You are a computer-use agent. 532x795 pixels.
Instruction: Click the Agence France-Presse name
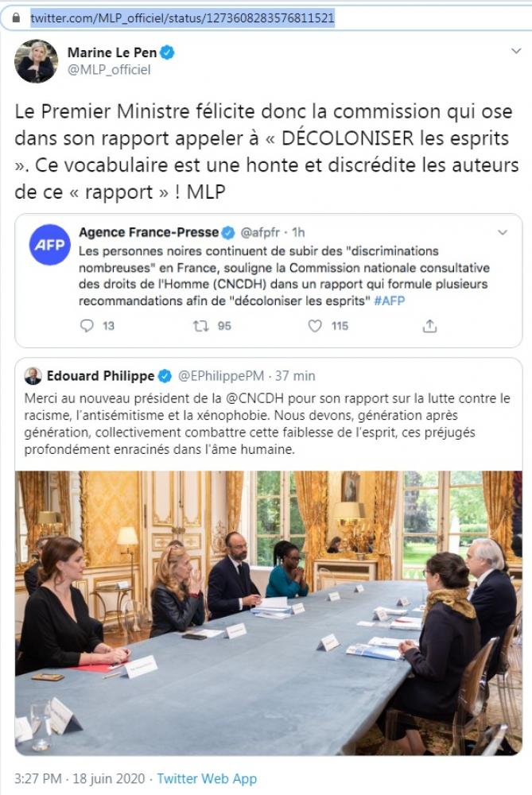(149, 232)
